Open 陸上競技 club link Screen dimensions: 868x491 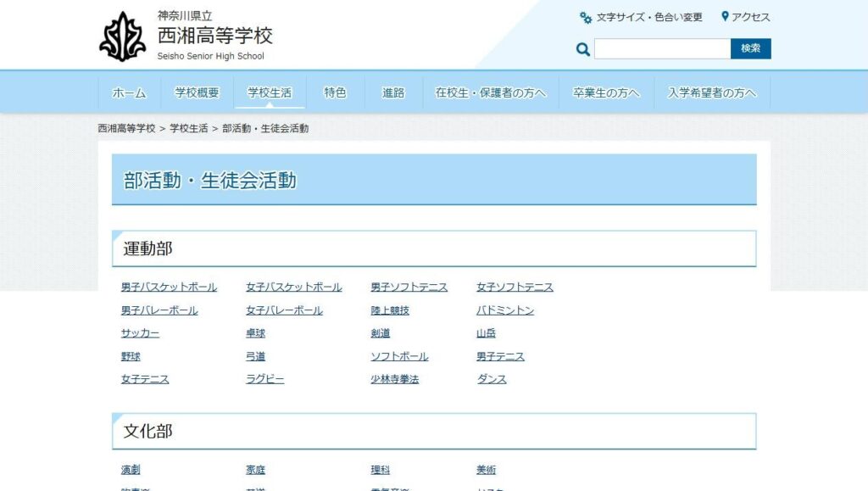(x=390, y=310)
